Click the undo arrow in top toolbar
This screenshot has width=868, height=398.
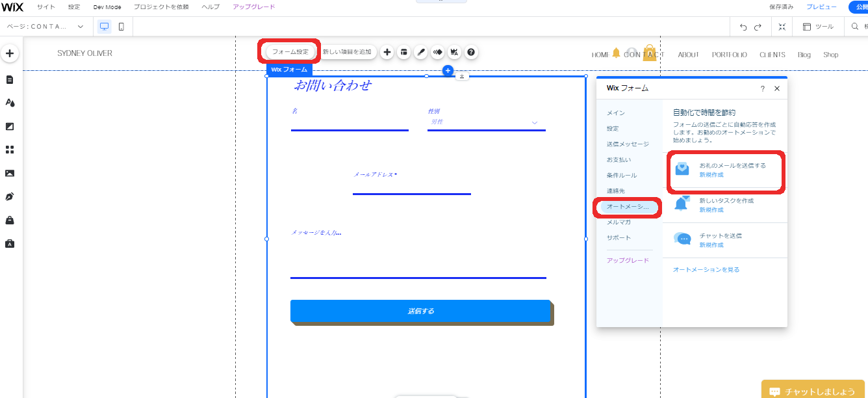(743, 27)
